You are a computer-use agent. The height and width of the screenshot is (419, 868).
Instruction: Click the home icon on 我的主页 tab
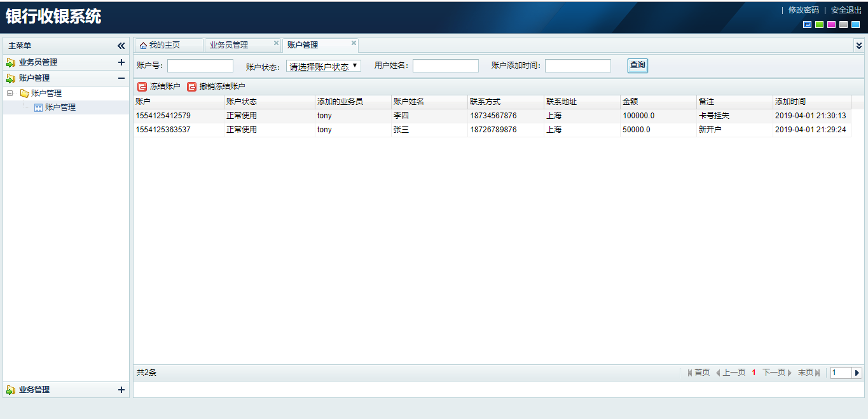[x=143, y=46]
